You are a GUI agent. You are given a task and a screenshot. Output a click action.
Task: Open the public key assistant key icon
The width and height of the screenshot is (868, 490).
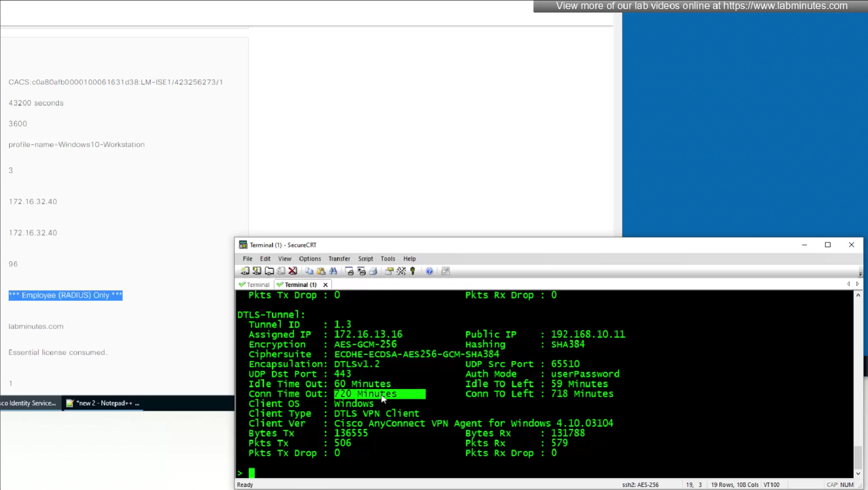click(x=413, y=271)
